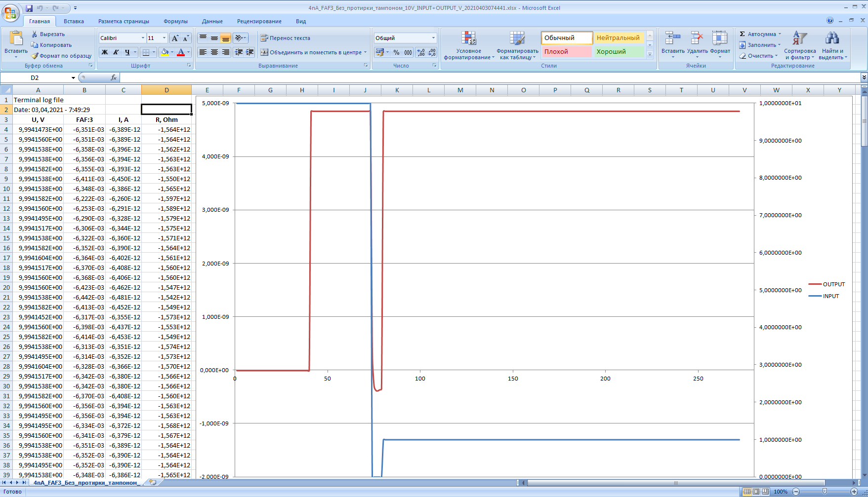This screenshot has width=868, height=497.
Task: Decrease indent in cell
Action: (x=239, y=52)
